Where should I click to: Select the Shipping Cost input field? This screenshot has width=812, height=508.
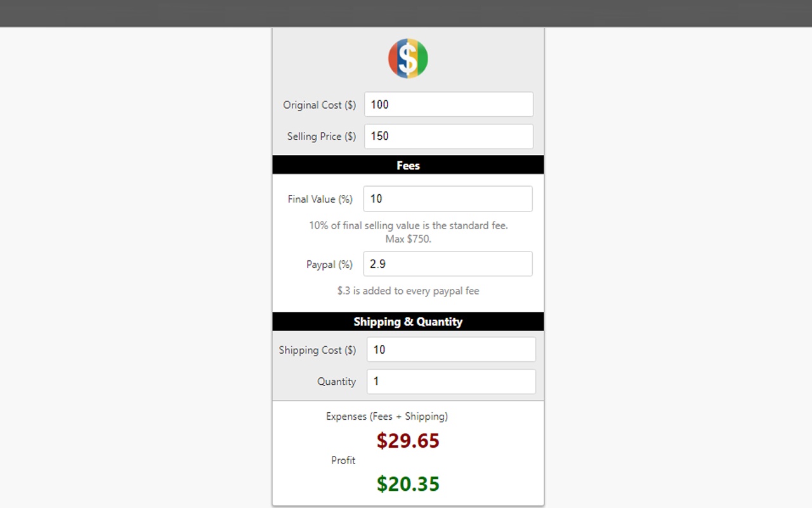pos(451,350)
